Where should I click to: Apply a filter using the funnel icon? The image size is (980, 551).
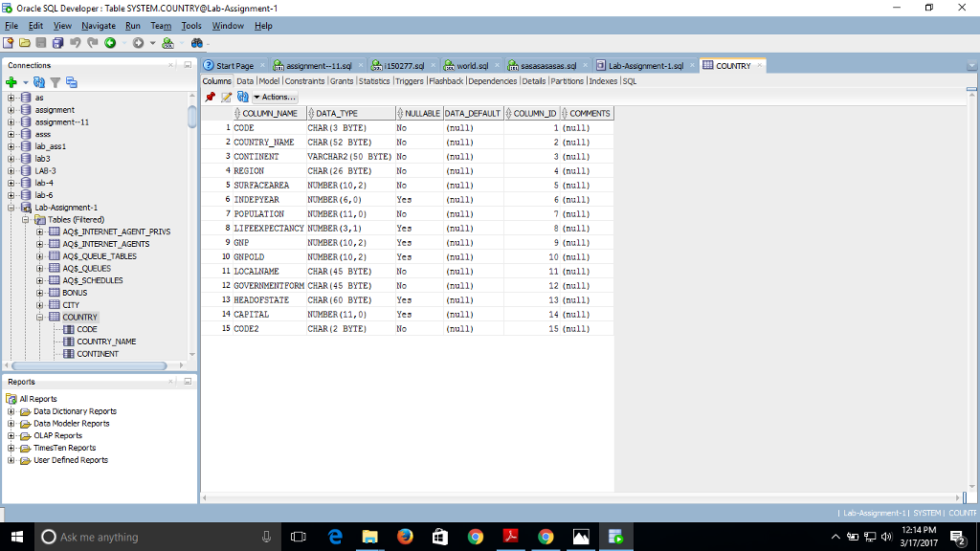click(55, 81)
